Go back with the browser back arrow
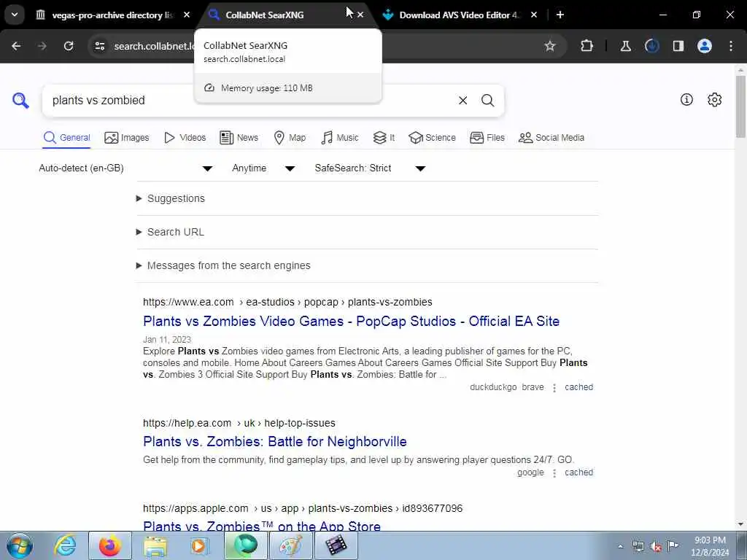Screen dimensions: 747x560 point(16,46)
